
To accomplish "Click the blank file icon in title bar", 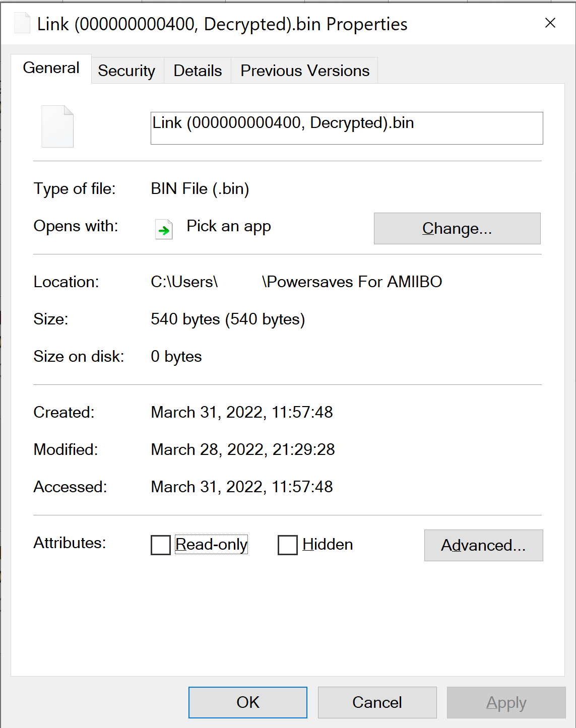I will 22,23.
